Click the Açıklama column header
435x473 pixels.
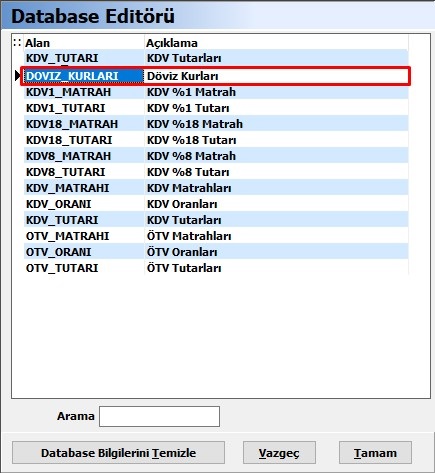point(276,43)
